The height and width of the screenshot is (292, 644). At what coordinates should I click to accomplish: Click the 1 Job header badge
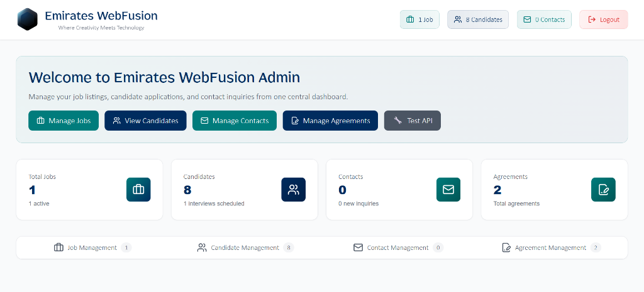[419, 19]
